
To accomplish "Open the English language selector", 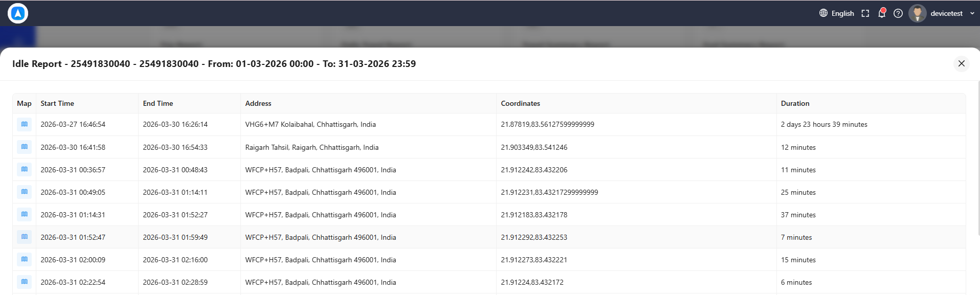I will tap(837, 13).
